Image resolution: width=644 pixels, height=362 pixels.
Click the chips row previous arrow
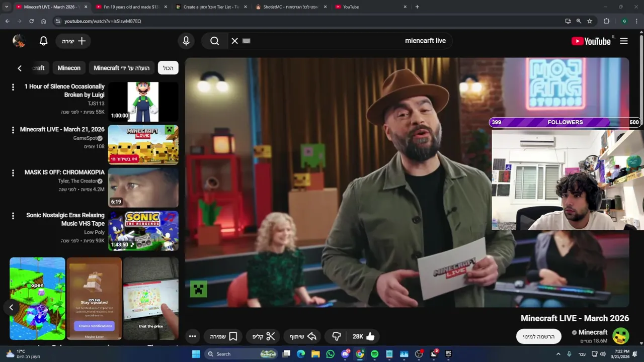point(20,68)
